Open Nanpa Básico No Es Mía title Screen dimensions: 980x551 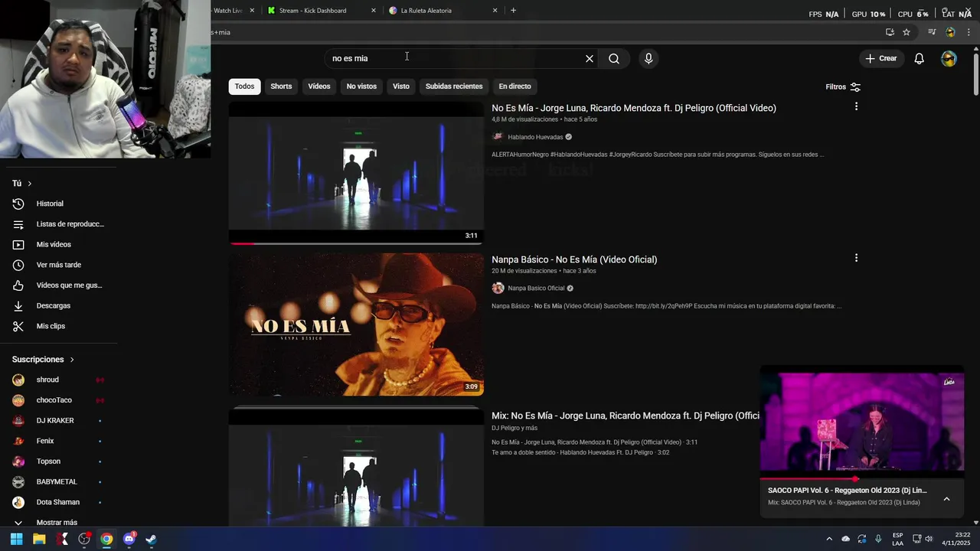click(x=574, y=259)
